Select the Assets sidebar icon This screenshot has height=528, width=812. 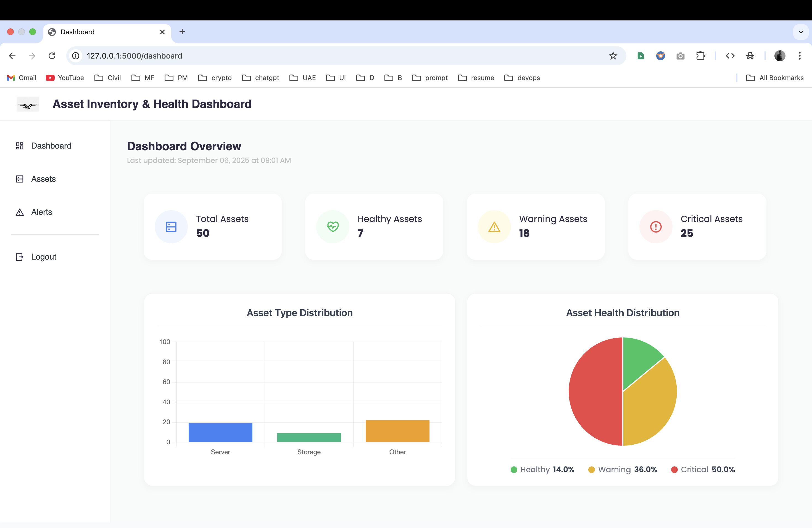19,179
